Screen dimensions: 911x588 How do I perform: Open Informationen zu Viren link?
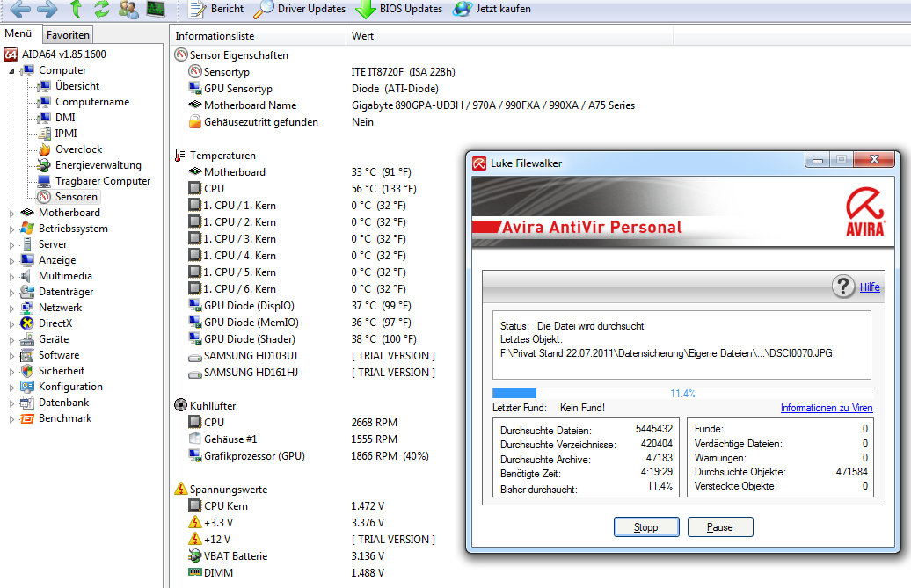[x=827, y=408]
